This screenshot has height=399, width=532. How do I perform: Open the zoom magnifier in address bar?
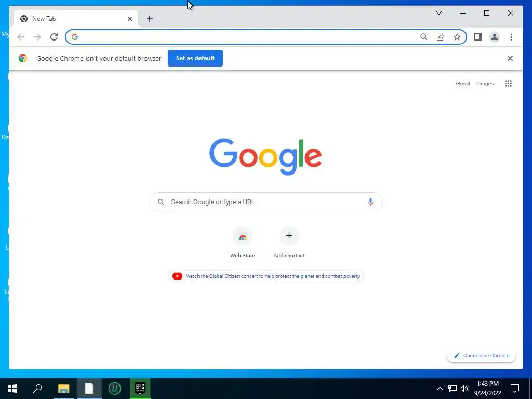click(x=424, y=37)
